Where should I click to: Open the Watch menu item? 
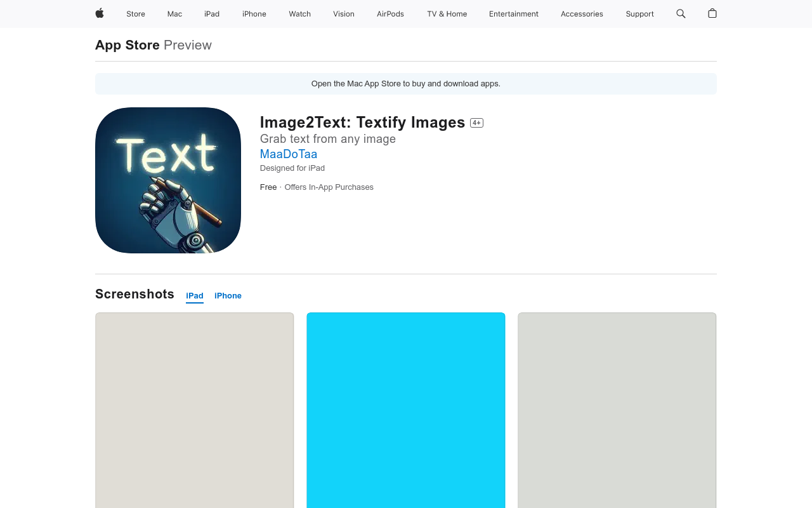(299, 14)
